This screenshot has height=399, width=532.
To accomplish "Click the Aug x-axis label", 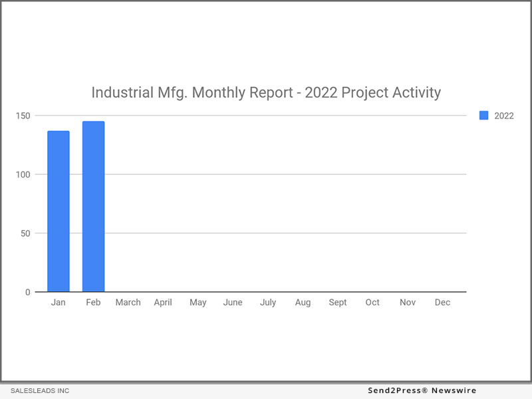I will [x=303, y=303].
